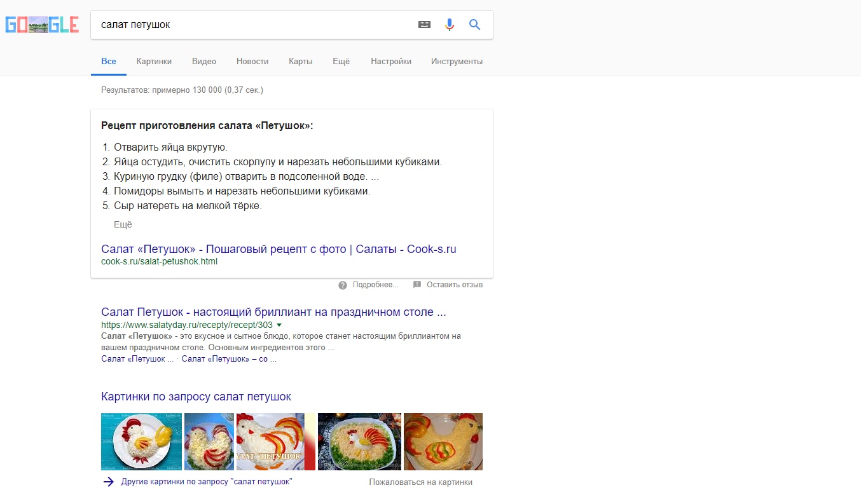Viewport: 861px width, 504px height.
Task: Click Пожаловаться на картинки link
Action: [x=420, y=482]
